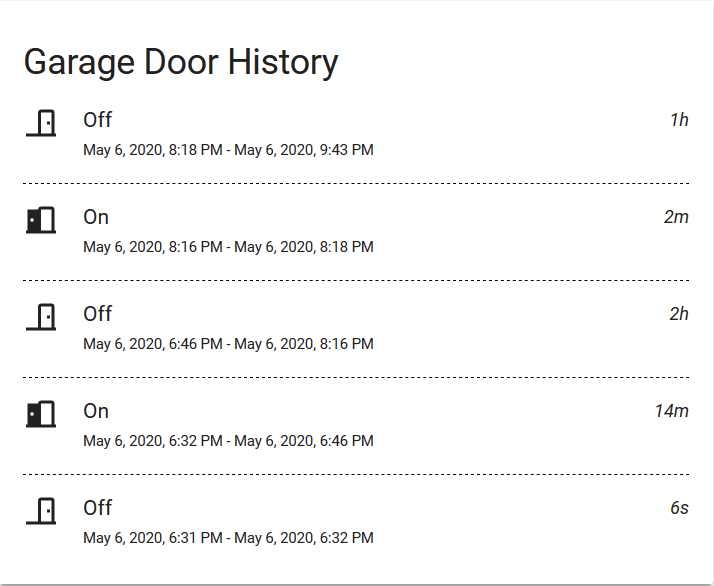The width and height of the screenshot is (714, 586).
Task: Click the timestamp range 6:32 PM - 6:46 PM
Action: tap(228, 441)
